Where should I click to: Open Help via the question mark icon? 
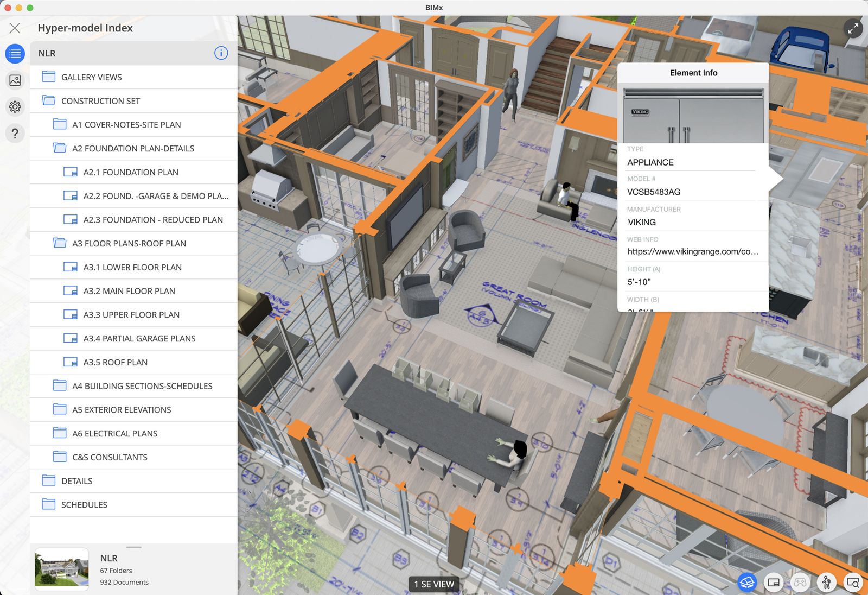[x=15, y=134]
